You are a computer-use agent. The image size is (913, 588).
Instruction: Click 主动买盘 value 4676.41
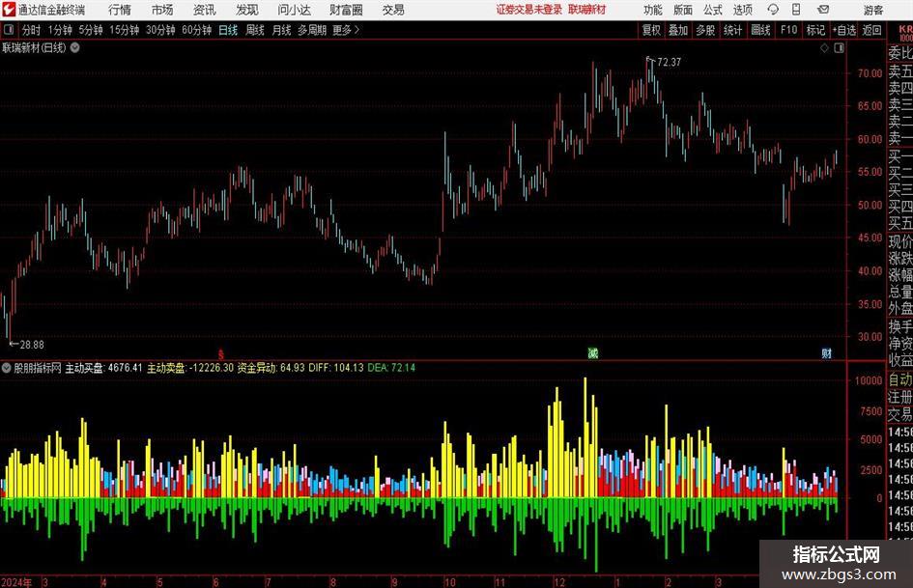(126, 368)
